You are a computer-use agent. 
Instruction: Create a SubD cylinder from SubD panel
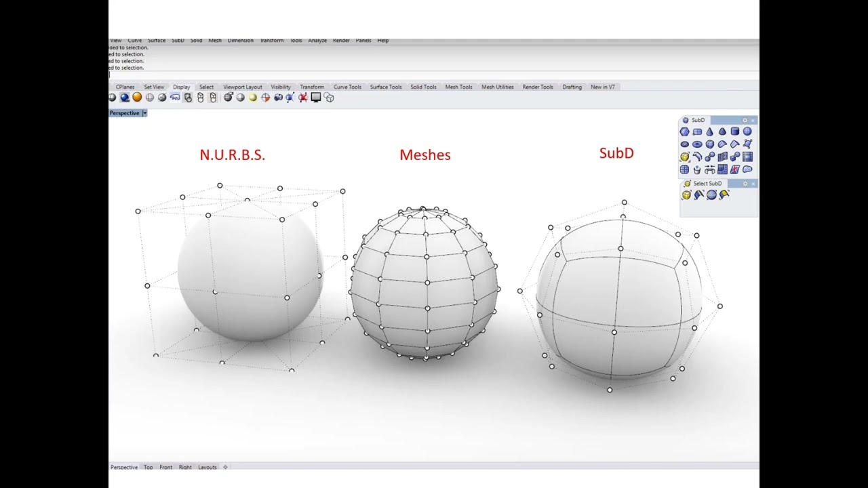point(734,131)
